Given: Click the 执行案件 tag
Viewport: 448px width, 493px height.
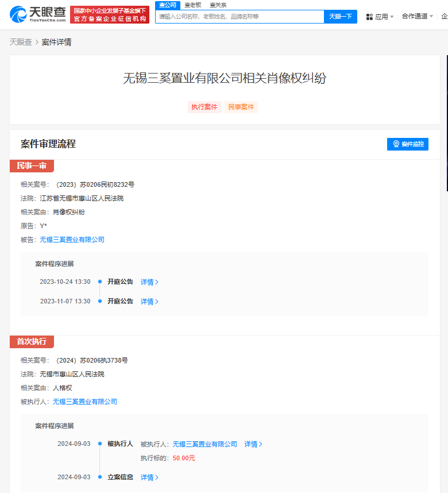Looking at the screenshot, I should (x=204, y=107).
